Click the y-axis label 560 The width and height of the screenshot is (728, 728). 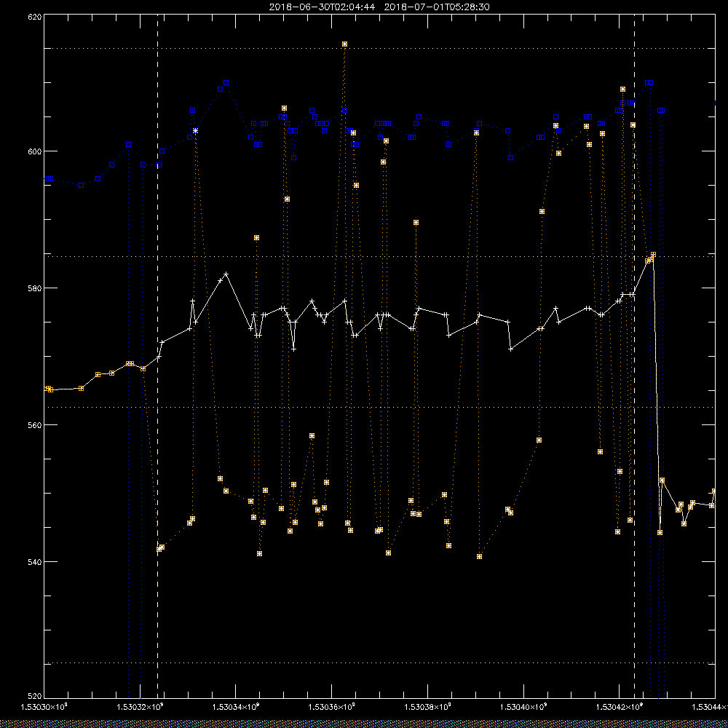coord(35,425)
